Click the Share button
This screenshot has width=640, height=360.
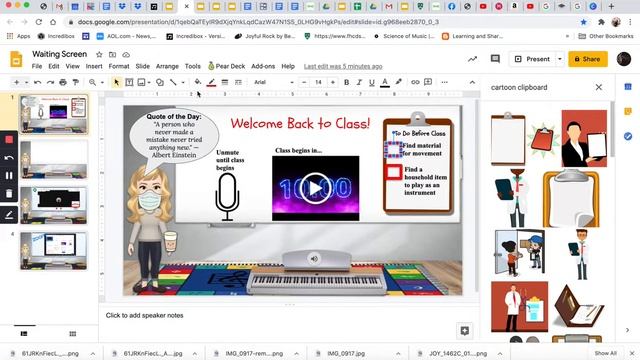click(x=588, y=59)
